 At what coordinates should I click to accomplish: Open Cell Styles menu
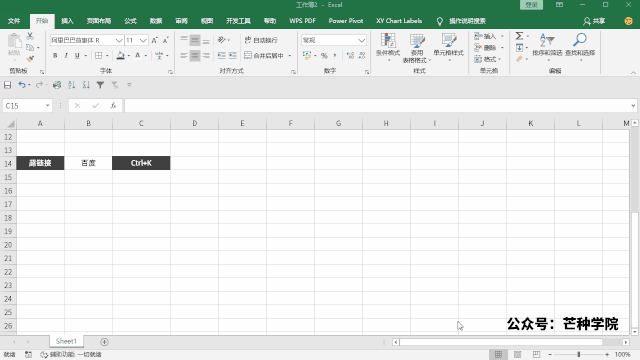(x=448, y=47)
